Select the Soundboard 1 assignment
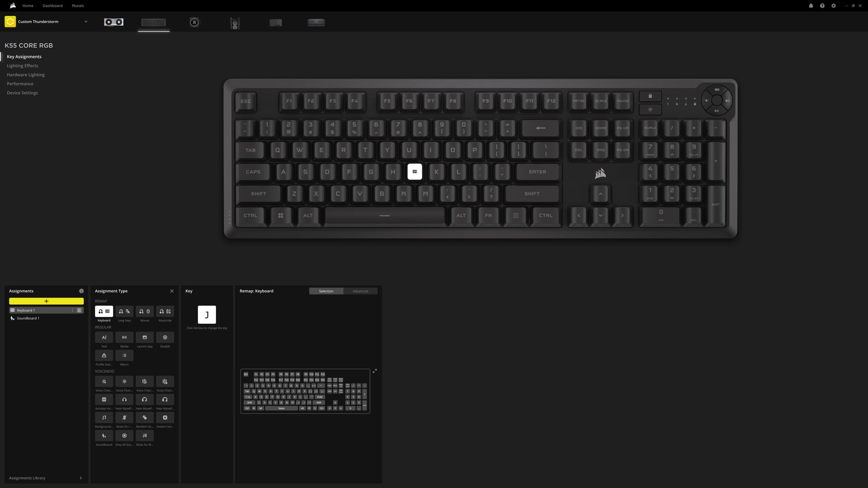Viewport: 868px width, 488px height. pos(46,319)
